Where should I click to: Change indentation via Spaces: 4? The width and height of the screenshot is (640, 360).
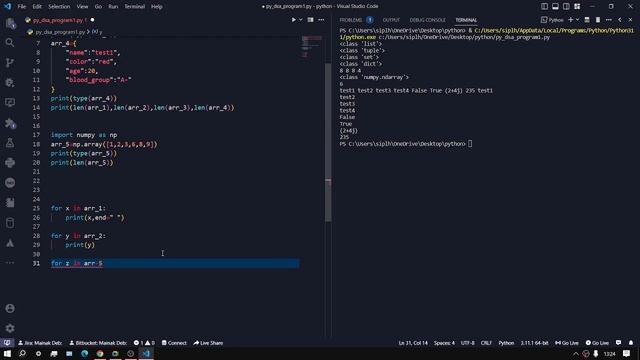click(444, 343)
